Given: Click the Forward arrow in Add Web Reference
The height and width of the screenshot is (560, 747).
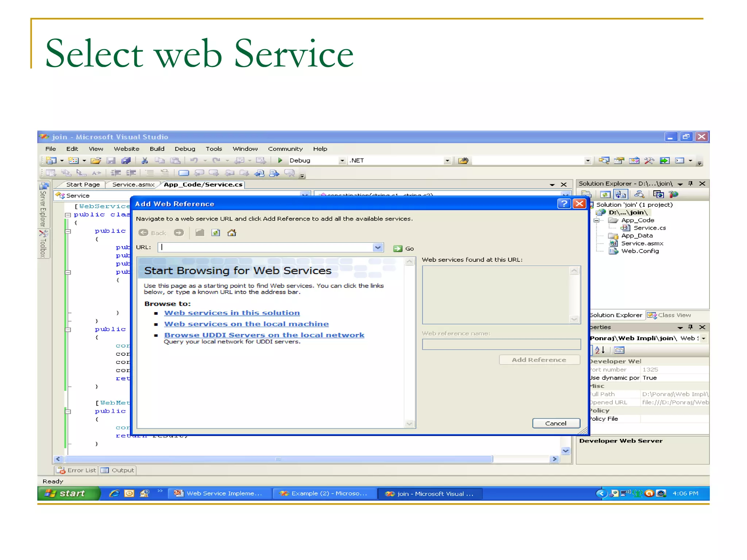Looking at the screenshot, I should 179,233.
